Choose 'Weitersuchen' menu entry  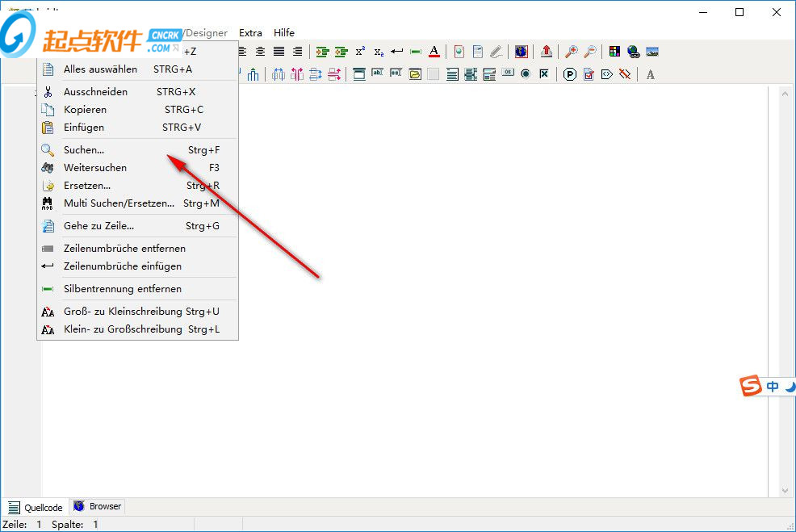(137, 168)
